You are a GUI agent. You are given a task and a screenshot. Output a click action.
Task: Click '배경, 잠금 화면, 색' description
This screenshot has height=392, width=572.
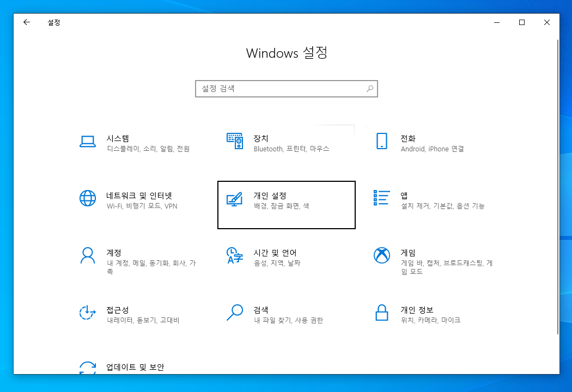281,206
